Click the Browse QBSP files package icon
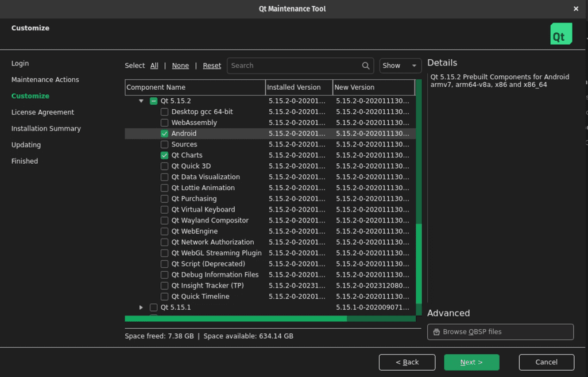This screenshot has height=377, width=588. (436, 332)
